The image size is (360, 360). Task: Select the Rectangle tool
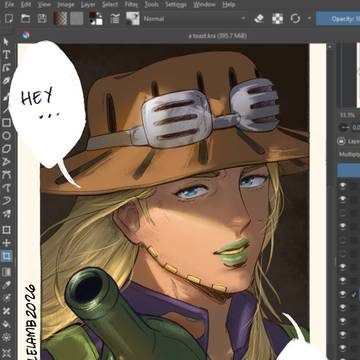[x=6, y=123]
